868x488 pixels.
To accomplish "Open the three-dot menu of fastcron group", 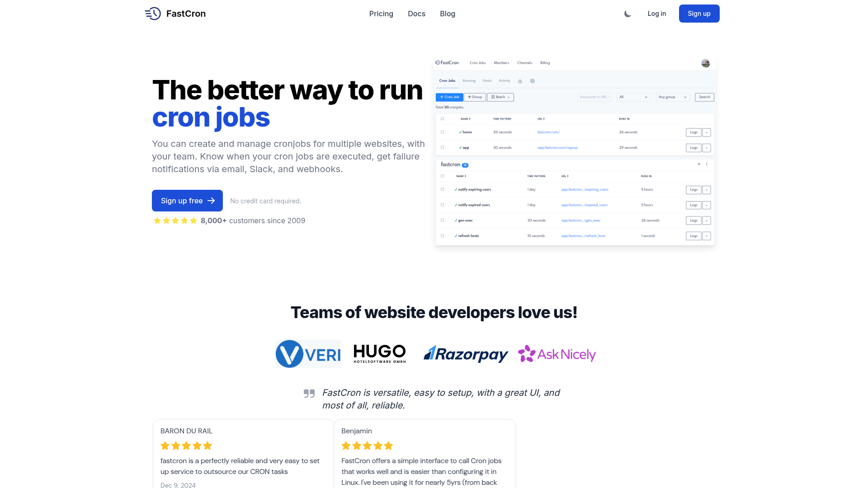I will (x=707, y=164).
